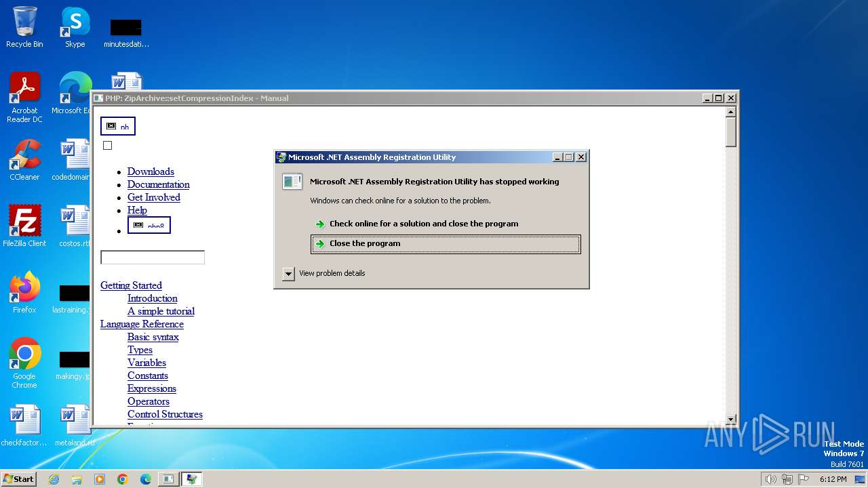The width and height of the screenshot is (868, 488).
Task: Open Action Center flag tray icon
Action: coord(804,479)
